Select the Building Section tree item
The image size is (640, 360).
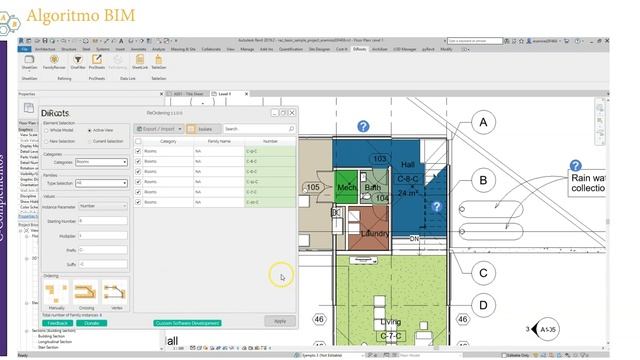pyautogui.click(x=51, y=336)
